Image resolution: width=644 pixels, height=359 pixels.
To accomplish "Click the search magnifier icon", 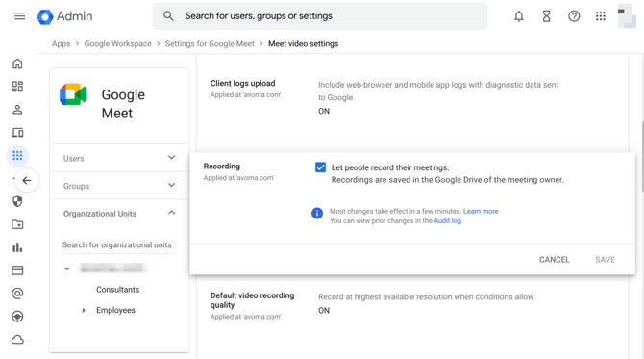I will click(x=168, y=16).
